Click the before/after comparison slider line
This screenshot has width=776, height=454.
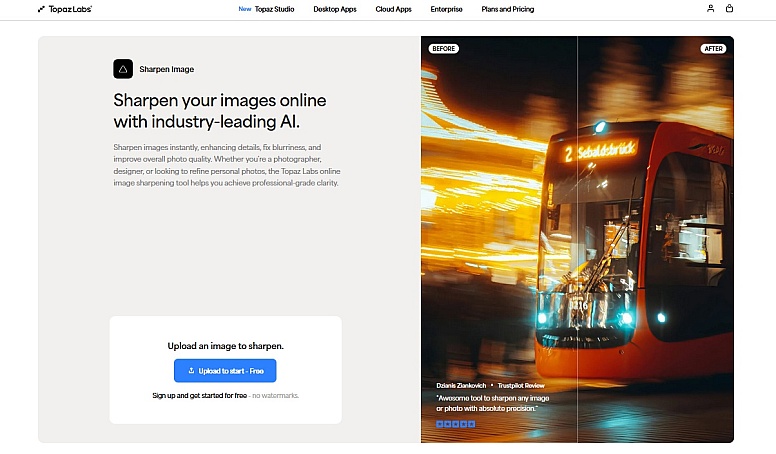578,239
